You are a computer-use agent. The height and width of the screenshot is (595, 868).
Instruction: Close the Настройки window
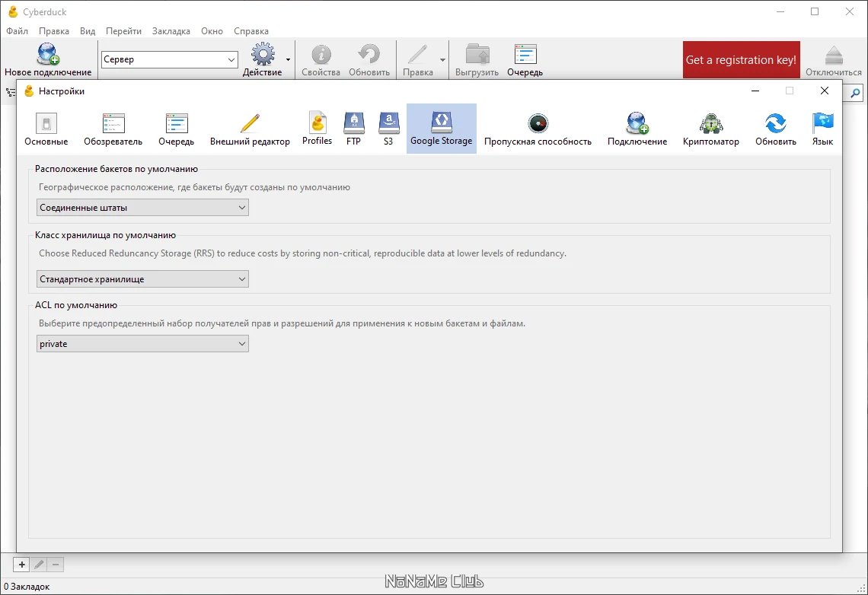(825, 91)
